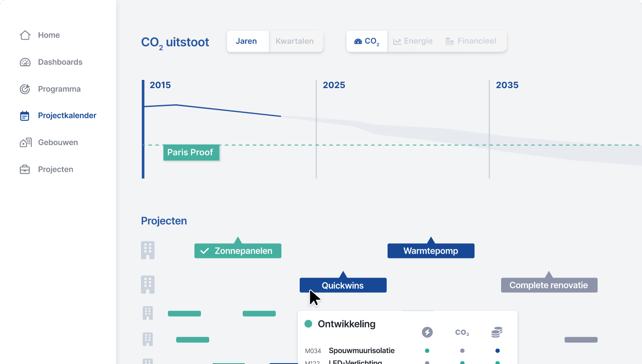
Task: Open the Quickwins project bar
Action: (x=343, y=285)
